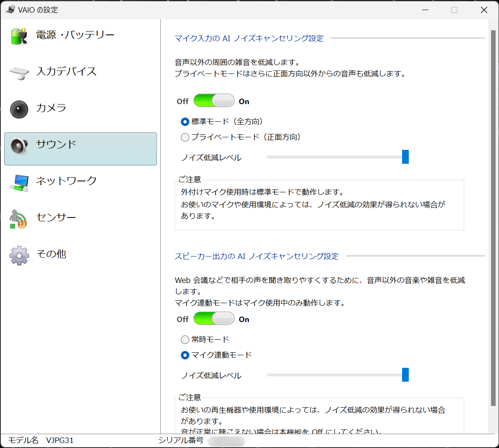Open センサー settings
The image size is (499, 448).
(56, 217)
